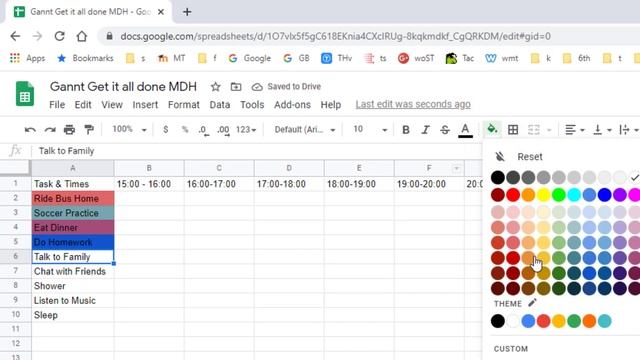Screen dimensions: 640x360
Task: Click the Merge cells icon
Action: 534,130
